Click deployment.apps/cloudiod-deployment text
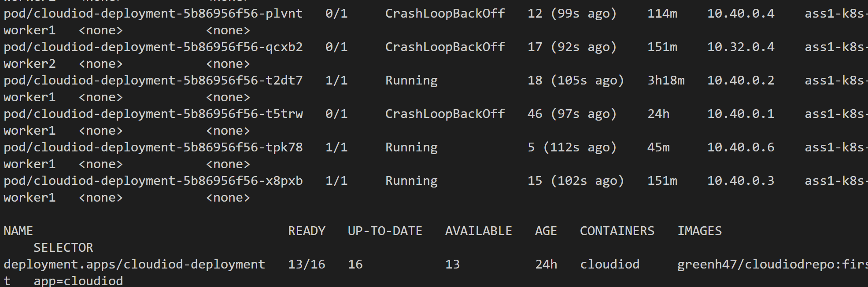Screen dimensions: 868x287 point(134,265)
